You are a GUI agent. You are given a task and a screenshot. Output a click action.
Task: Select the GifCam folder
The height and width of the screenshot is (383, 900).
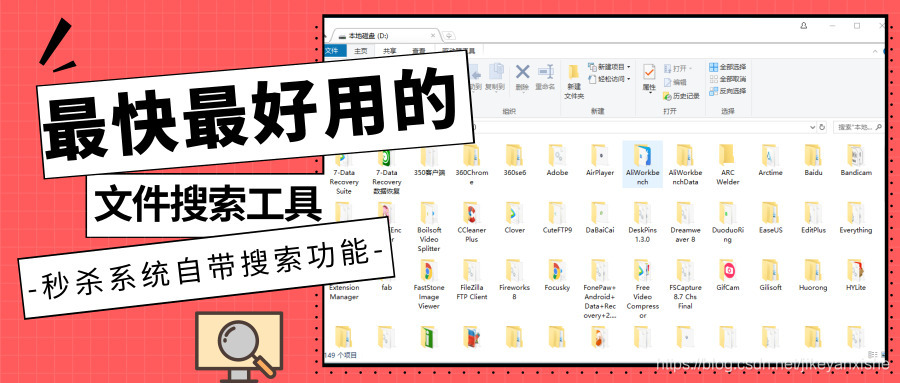727,274
